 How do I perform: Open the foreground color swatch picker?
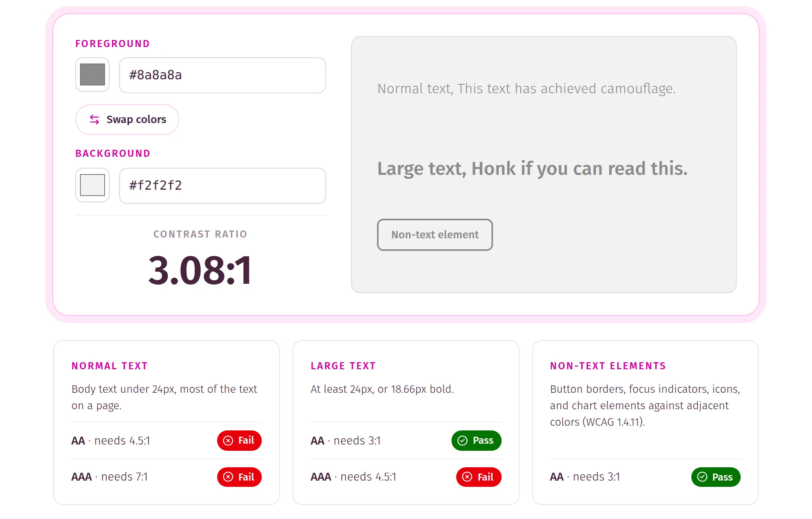pos(92,74)
